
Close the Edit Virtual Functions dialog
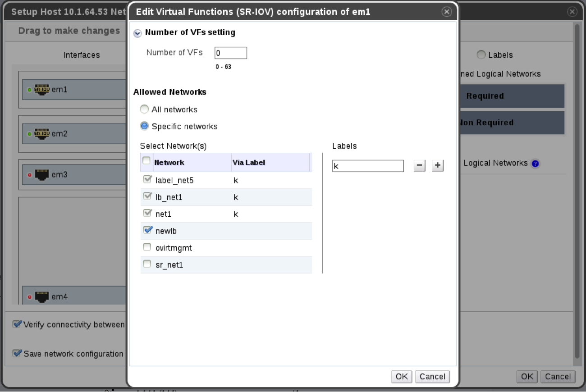click(x=446, y=12)
